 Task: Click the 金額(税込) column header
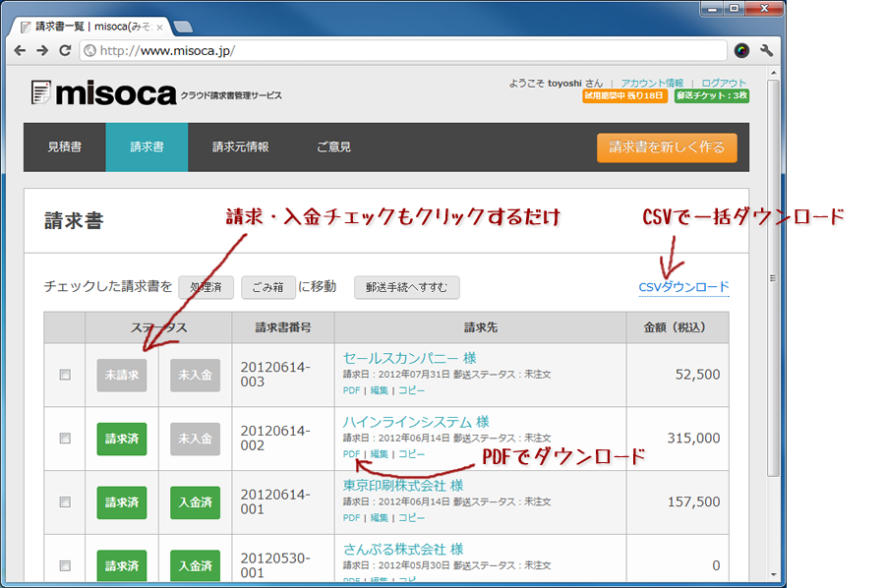676,327
